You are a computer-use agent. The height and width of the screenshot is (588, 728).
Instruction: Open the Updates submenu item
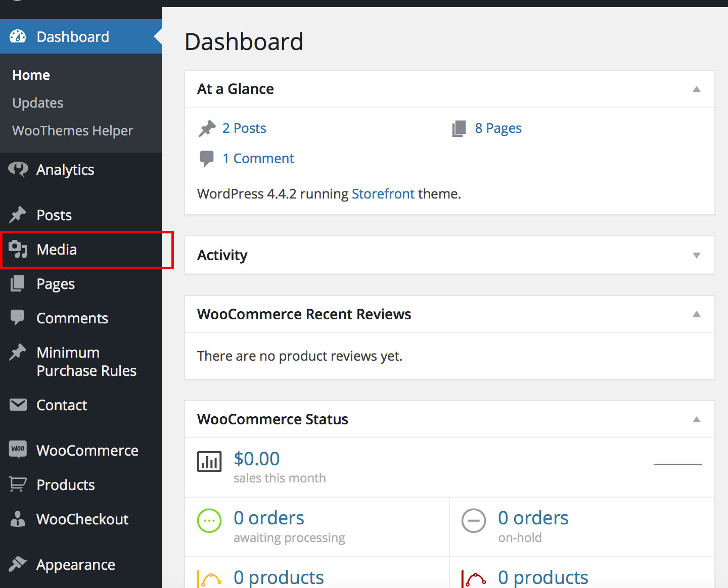point(38,103)
